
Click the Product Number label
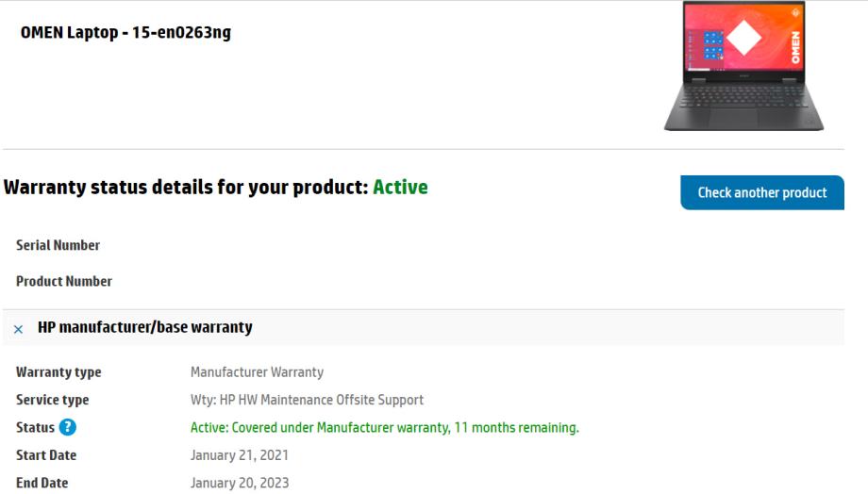63,281
